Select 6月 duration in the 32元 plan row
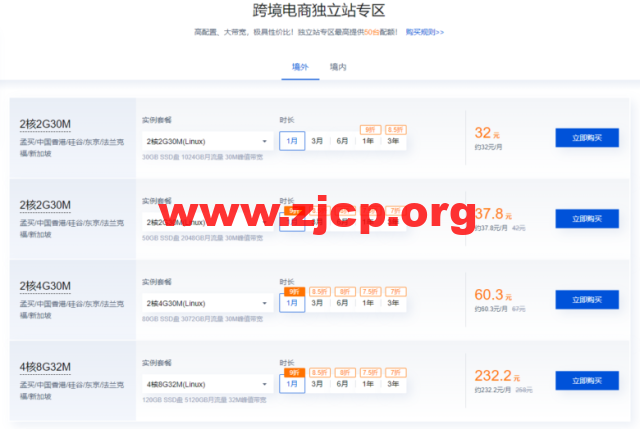The height and width of the screenshot is (429, 640). [342, 141]
